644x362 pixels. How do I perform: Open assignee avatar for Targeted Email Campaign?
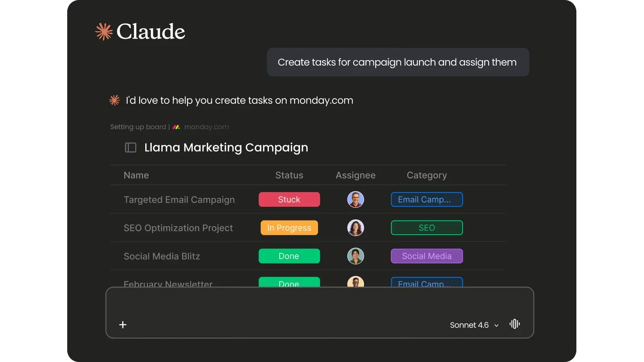click(355, 200)
